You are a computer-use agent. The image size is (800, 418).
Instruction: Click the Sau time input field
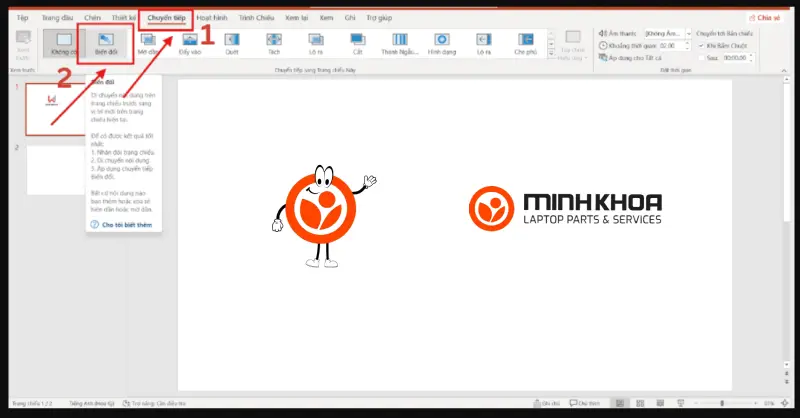point(735,58)
